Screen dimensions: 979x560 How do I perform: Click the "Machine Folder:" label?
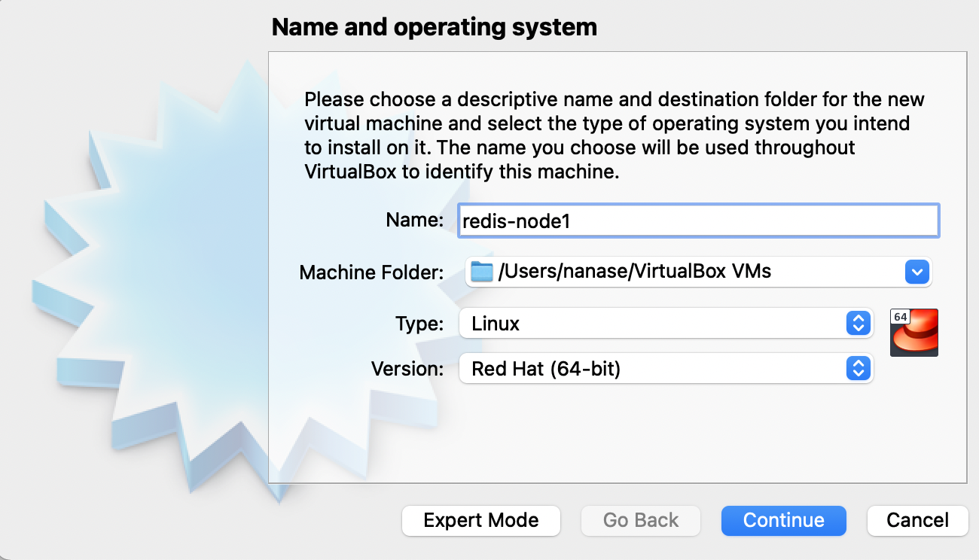pos(372,272)
